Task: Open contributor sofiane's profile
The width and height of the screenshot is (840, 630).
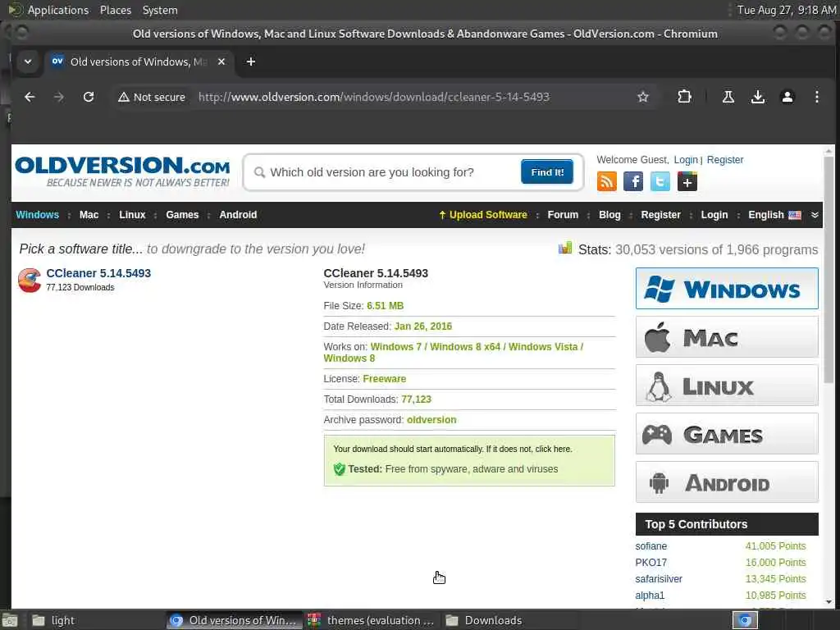Action: pos(651,546)
